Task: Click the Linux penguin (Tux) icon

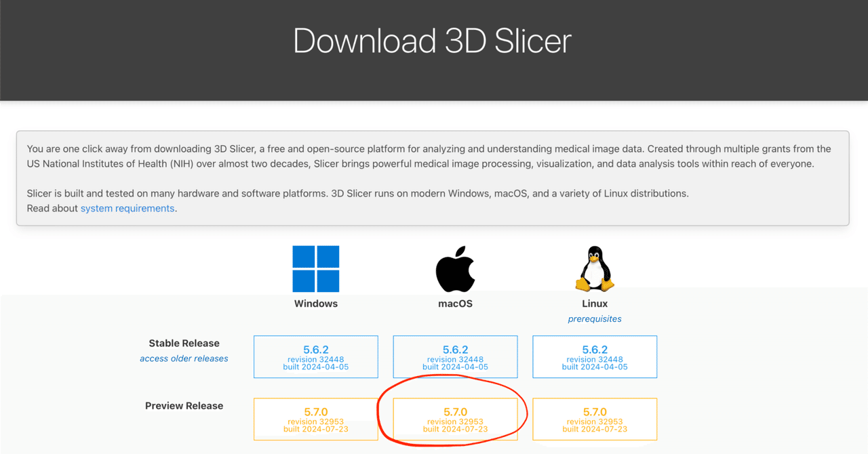Action: point(595,267)
